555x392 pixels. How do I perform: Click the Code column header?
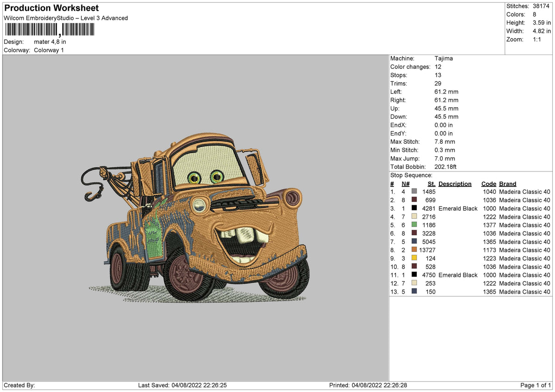[488, 184]
